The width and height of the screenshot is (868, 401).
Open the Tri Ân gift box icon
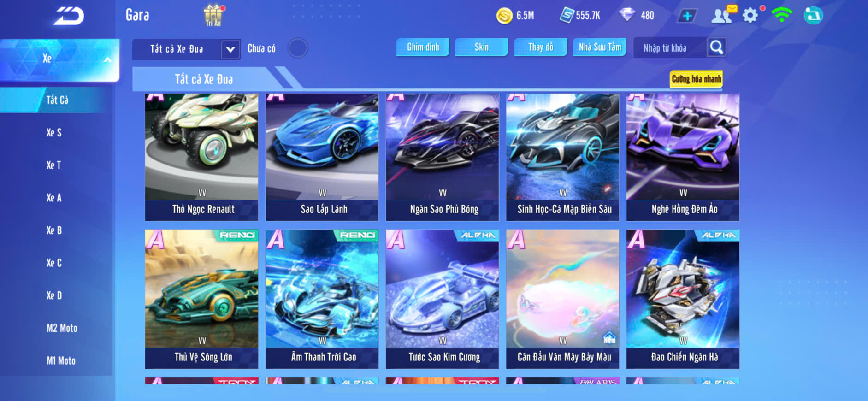213,15
